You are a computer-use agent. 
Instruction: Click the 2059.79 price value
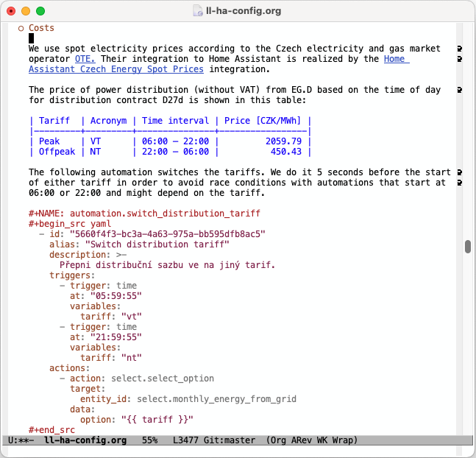pos(283,141)
